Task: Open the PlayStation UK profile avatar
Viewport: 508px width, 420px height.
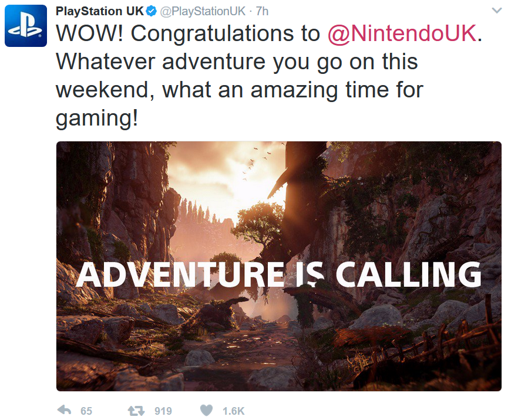Action: point(26,26)
